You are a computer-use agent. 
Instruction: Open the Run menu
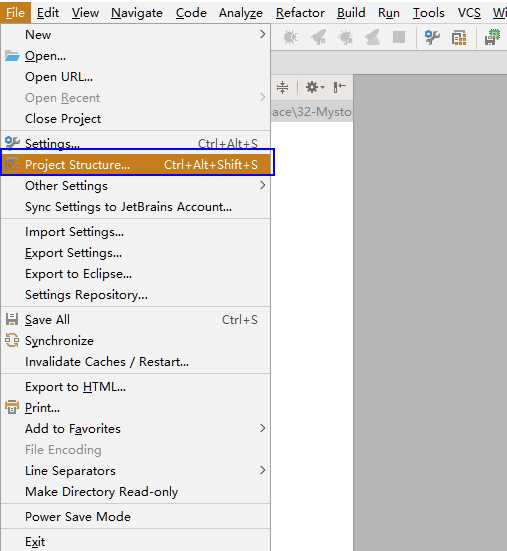[x=389, y=13]
